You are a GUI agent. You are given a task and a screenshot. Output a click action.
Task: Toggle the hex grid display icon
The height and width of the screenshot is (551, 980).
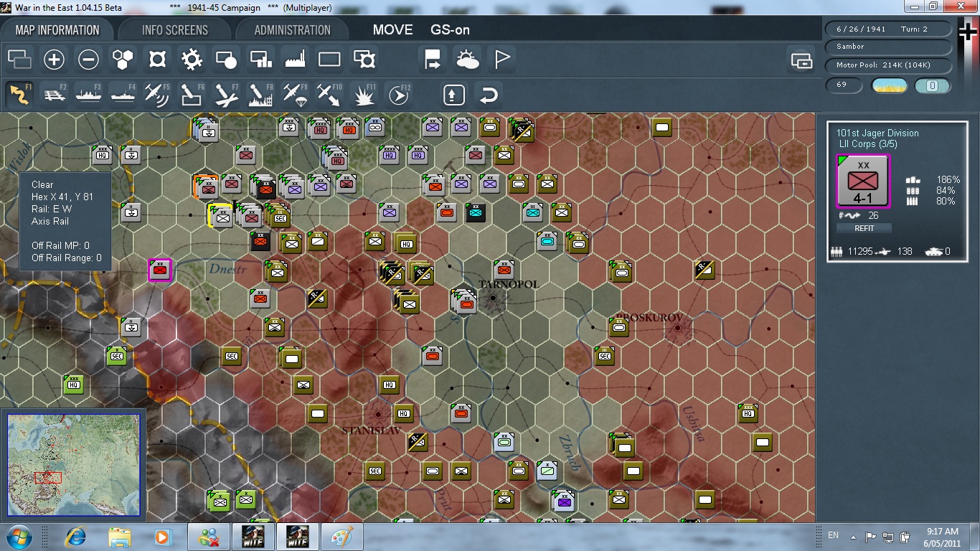[x=123, y=60]
